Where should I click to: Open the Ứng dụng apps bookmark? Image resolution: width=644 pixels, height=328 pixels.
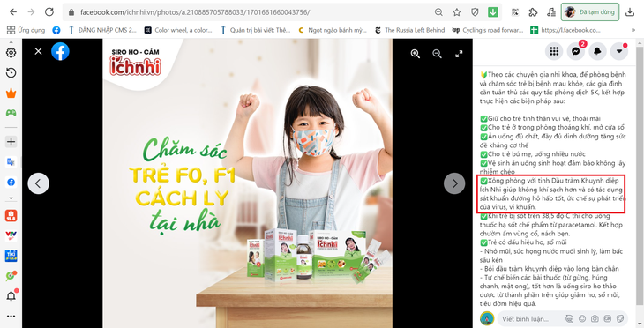(x=26, y=30)
